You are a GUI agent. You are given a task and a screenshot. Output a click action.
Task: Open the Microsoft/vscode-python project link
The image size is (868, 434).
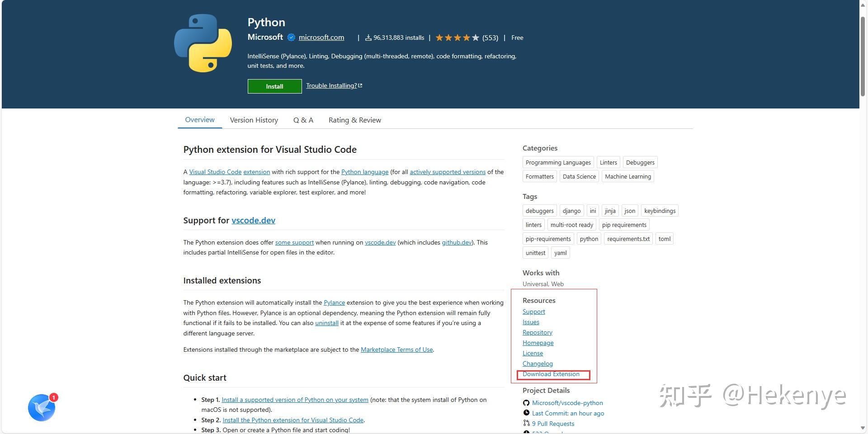(x=567, y=403)
